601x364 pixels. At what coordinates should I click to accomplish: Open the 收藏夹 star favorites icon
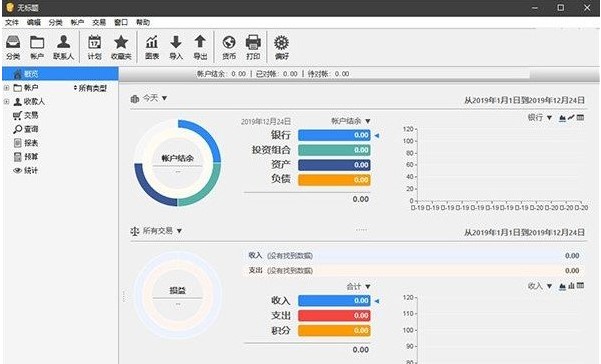pos(121,47)
